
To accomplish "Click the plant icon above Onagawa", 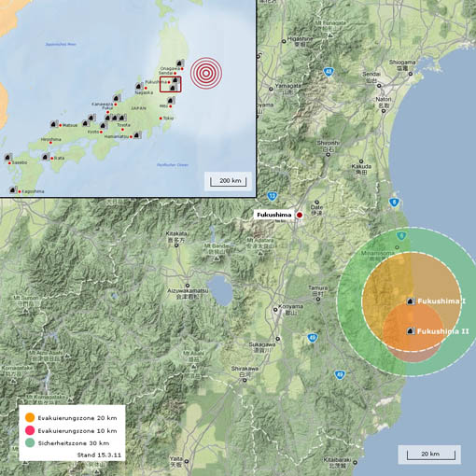I will click(180, 63).
